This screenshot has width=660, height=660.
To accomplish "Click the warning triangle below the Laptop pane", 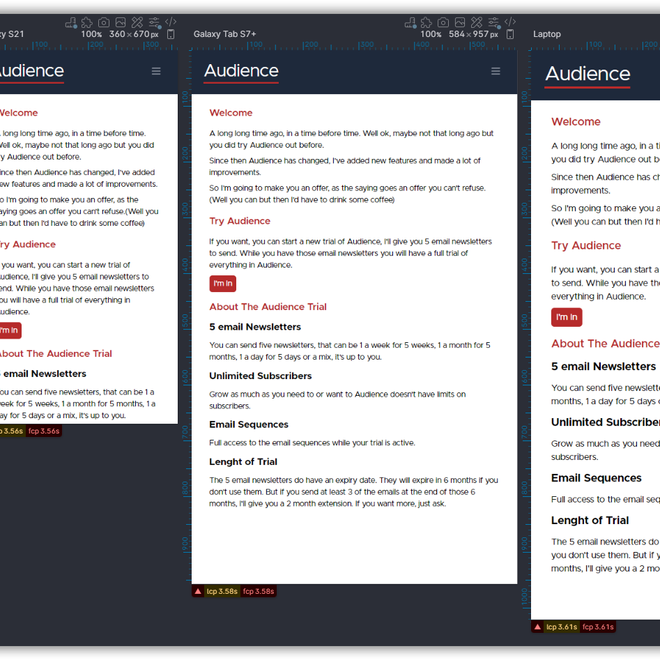I will pyautogui.click(x=538, y=627).
